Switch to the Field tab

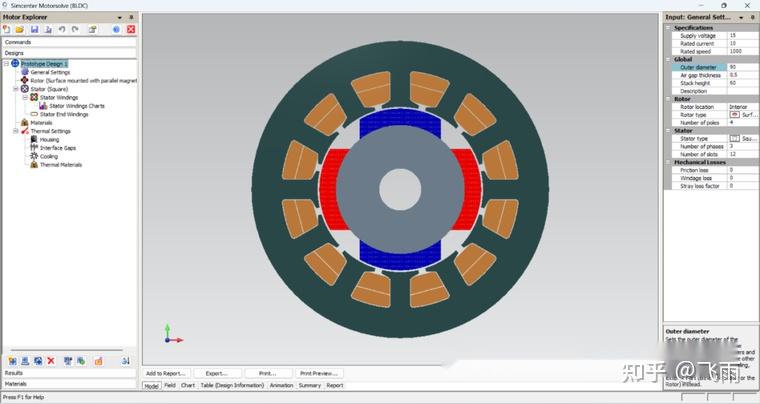pyautogui.click(x=170, y=385)
